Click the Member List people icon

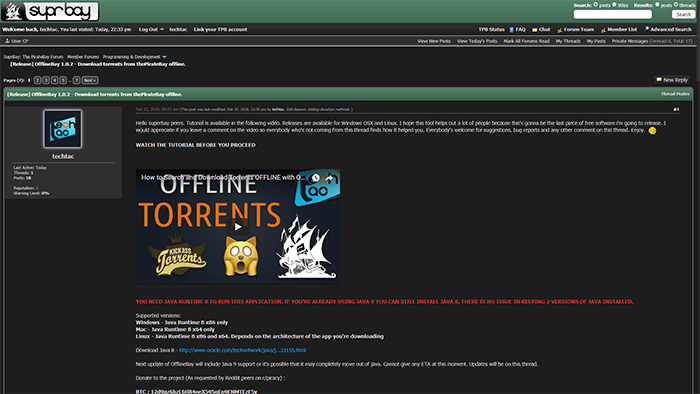pos(603,30)
